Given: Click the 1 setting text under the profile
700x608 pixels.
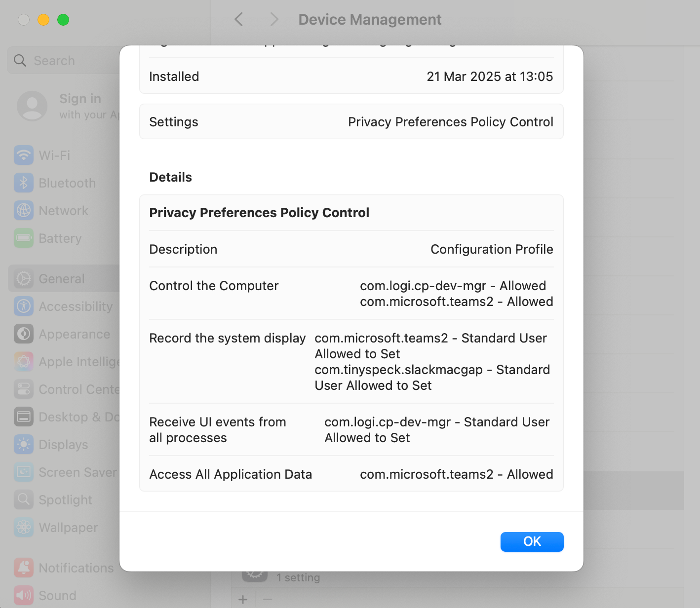Looking at the screenshot, I should point(298,577).
